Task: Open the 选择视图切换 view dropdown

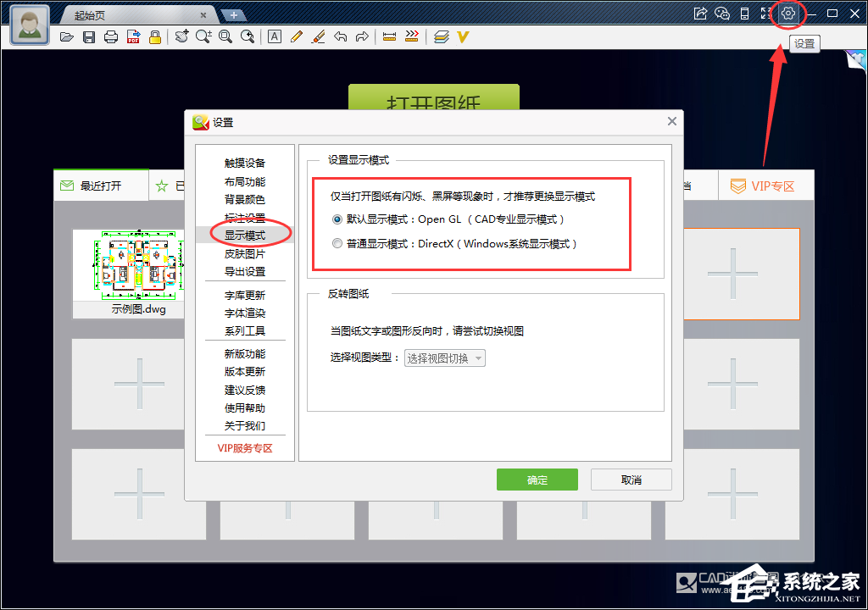Action: click(x=443, y=358)
